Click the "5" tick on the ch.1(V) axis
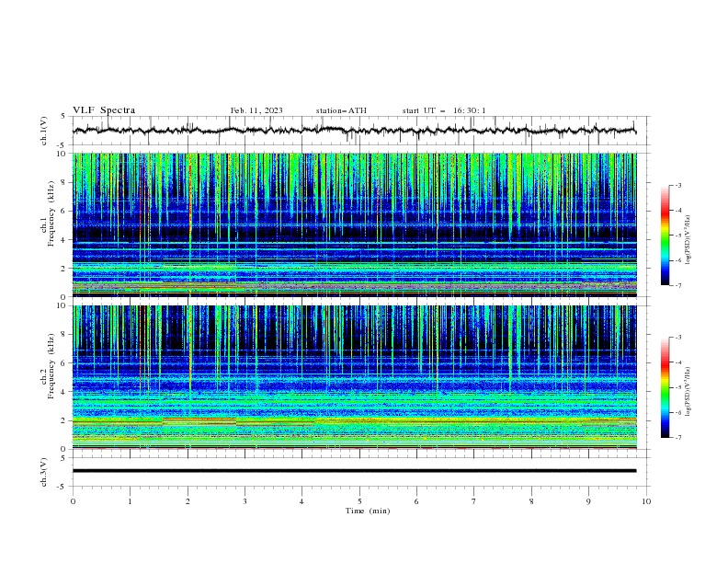728x563 pixels. [63, 116]
